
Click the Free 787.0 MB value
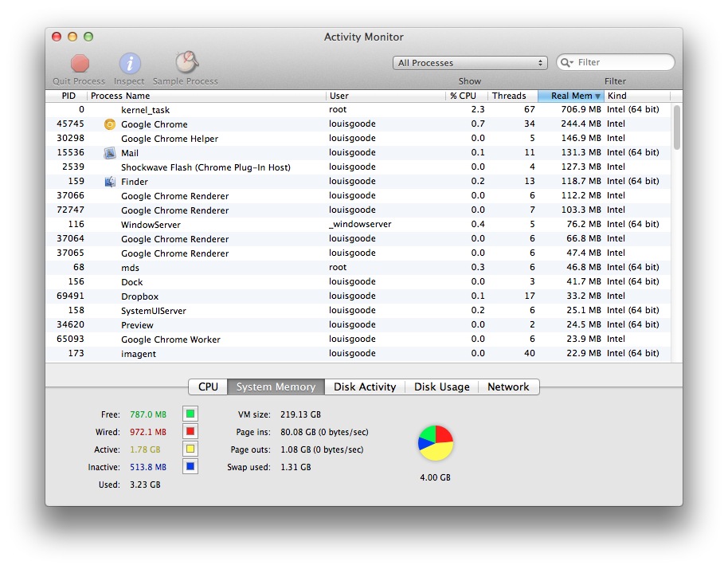[148, 414]
